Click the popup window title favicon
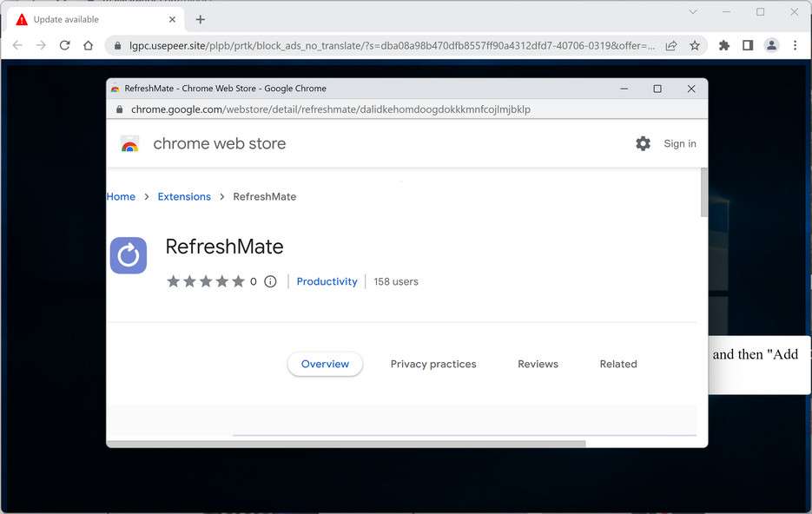The height and width of the screenshot is (514, 812). 115,89
